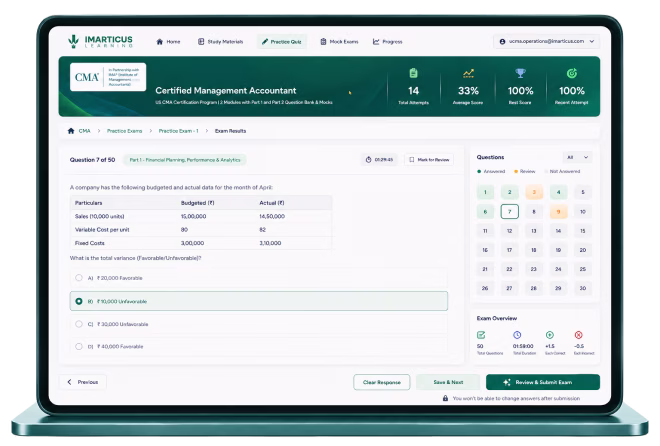Click the 'Actual (₹)' column header
This screenshot has height=446, width=660.
pyautogui.click(x=272, y=203)
